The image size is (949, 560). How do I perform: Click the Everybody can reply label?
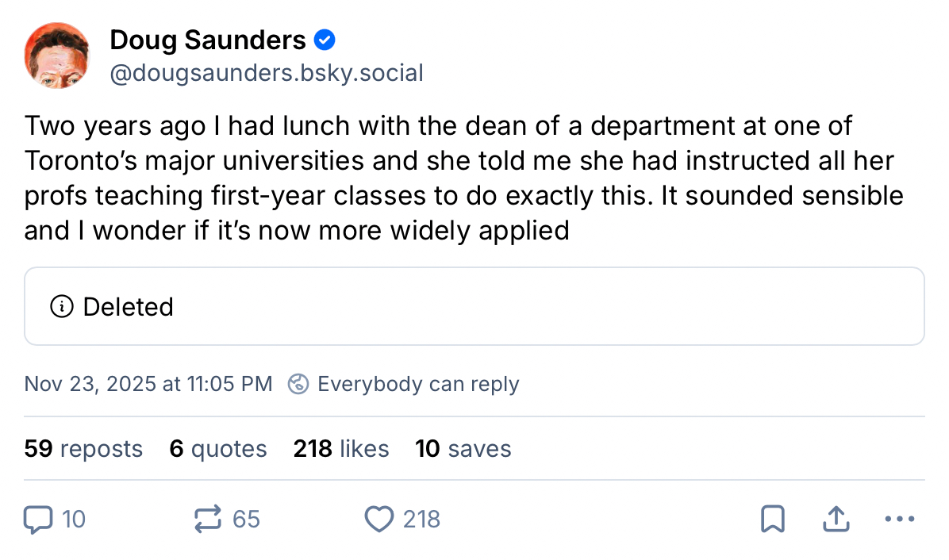click(x=417, y=385)
